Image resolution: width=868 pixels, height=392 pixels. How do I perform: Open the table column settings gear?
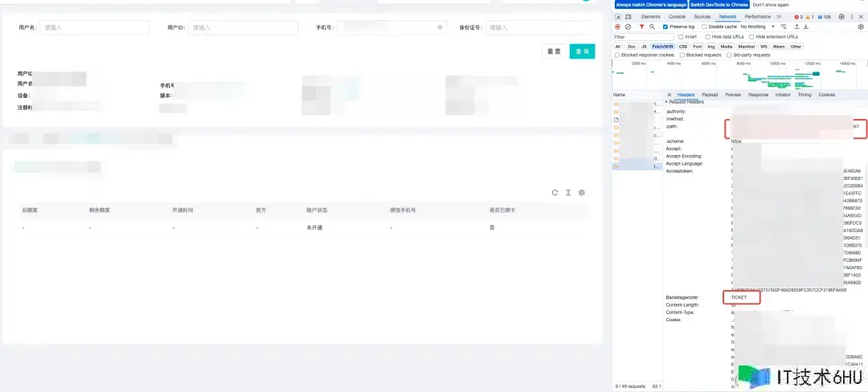pos(582,193)
